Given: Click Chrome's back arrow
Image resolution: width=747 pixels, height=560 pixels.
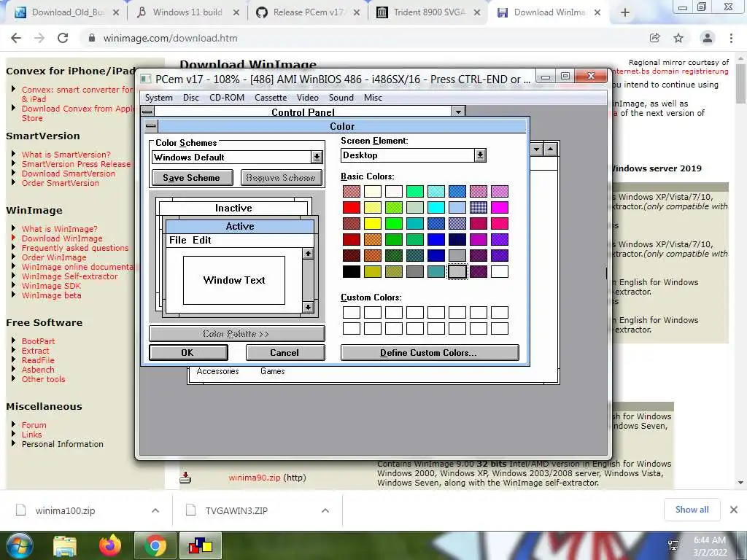Looking at the screenshot, I should pos(16,38).
